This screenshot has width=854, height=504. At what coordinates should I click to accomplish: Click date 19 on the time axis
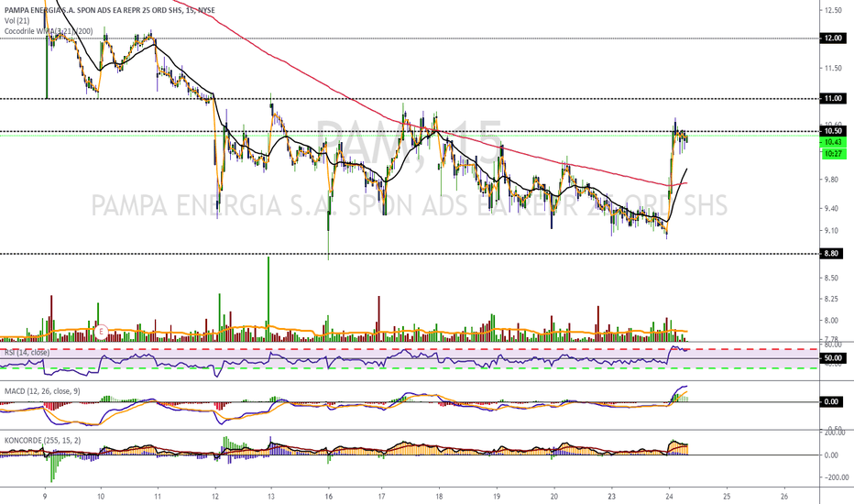click(x=497, y=497)
